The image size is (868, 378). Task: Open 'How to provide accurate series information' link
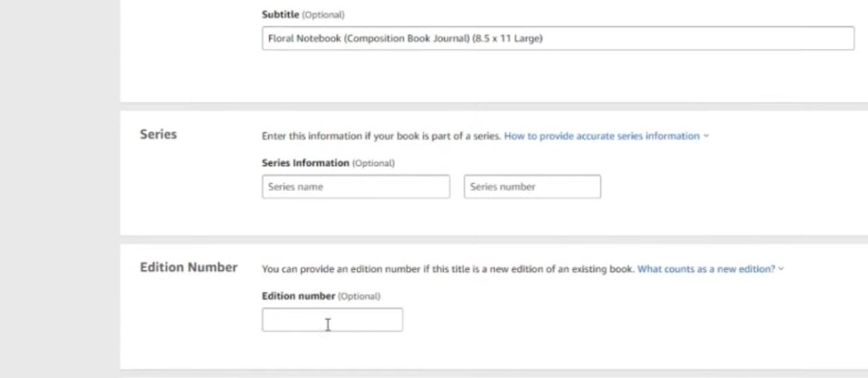click(x=601, y=136)
